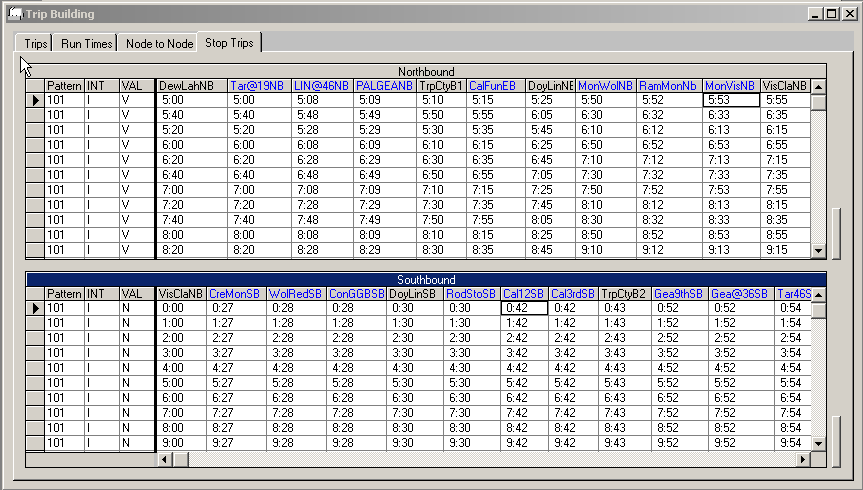Click the PALGEANB column header
The image size is (863, 490).
(384, 86)
